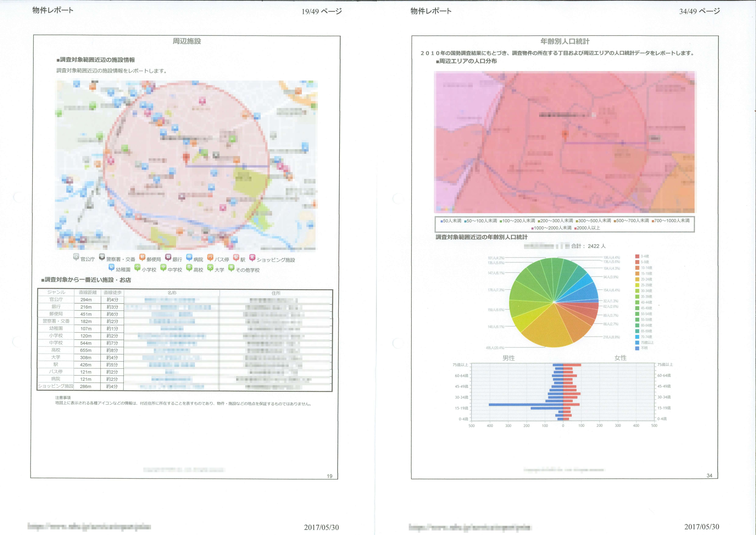Image resolution: width=756 pixels, height=535 pixels.
Task: Click the 名称 column header
Action: click(x=172, y=293)
